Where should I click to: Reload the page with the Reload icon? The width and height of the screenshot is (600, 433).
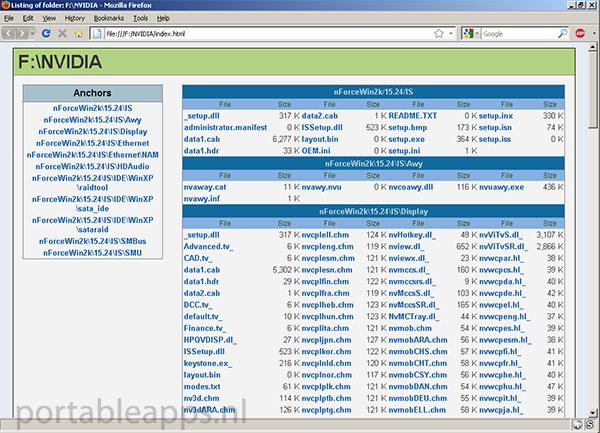[x=46, y=34]
